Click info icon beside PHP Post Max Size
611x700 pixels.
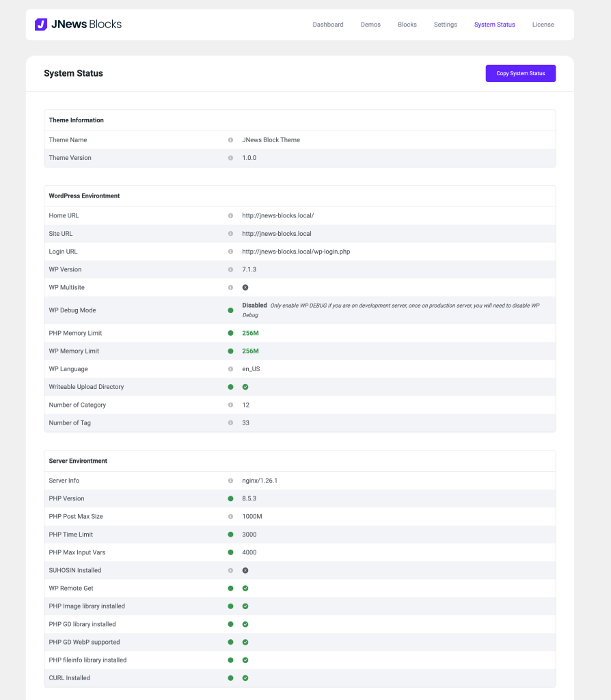(x=230, y=517)
